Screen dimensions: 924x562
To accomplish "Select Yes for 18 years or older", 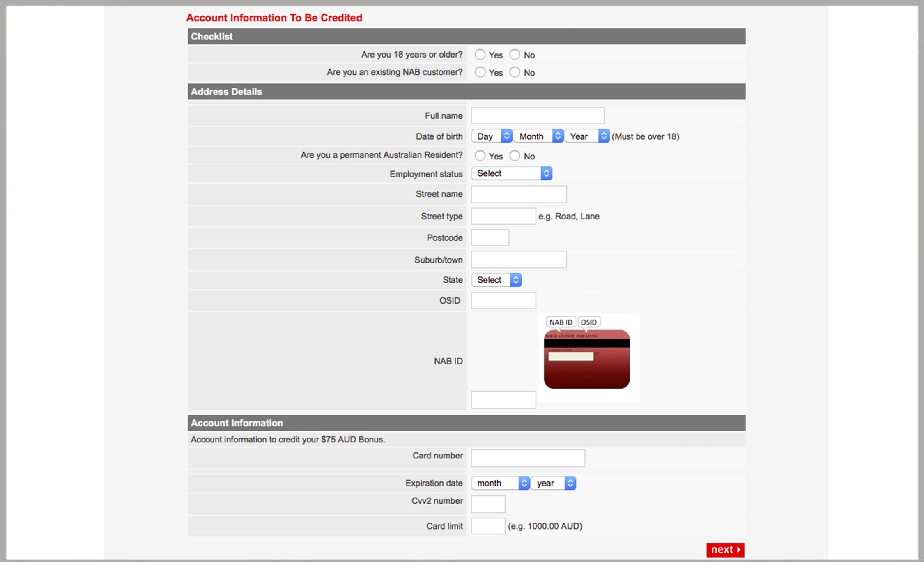I will [x=480, y=54].
